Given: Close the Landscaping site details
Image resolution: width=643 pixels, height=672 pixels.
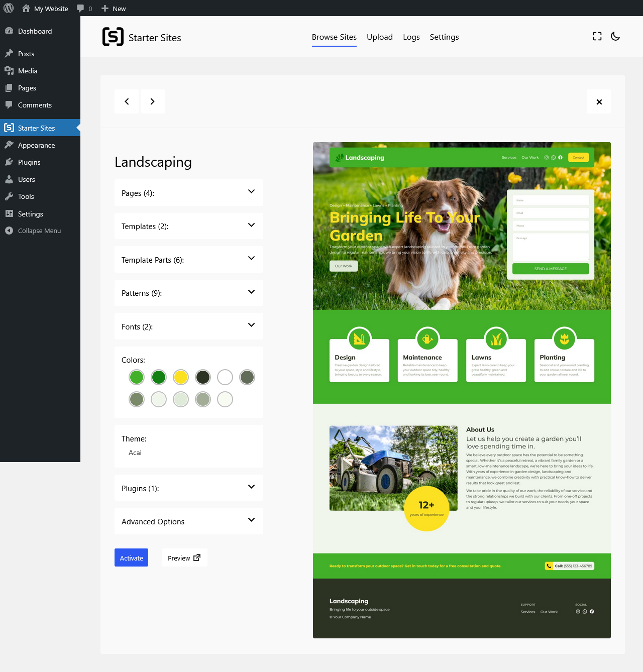Looking at the screenshot, I should [599, 102].
